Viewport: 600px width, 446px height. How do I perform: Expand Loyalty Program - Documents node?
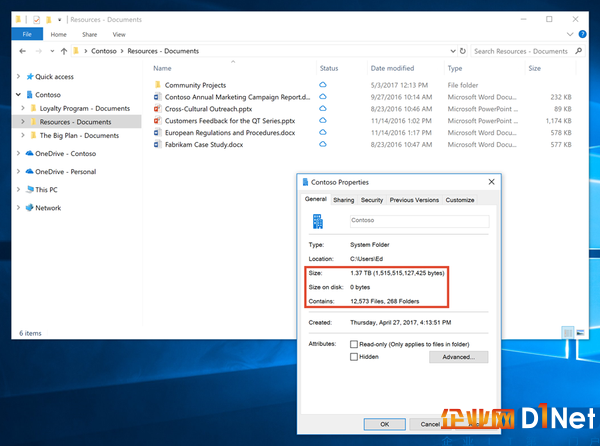pyautogui.click(x=23, y=108)
